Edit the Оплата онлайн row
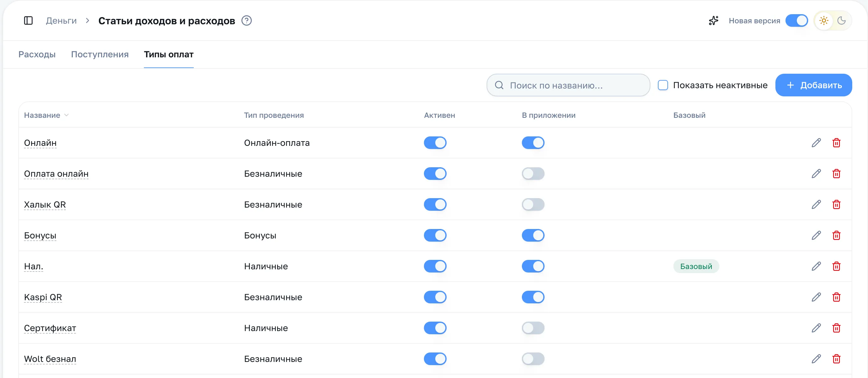The image size is (868, 378). coord(816,174)
